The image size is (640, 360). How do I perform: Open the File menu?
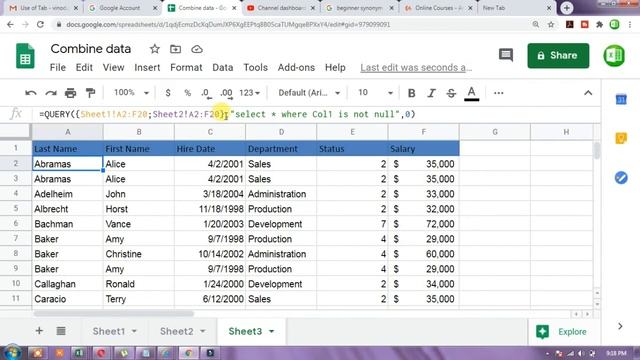[58, 68]
